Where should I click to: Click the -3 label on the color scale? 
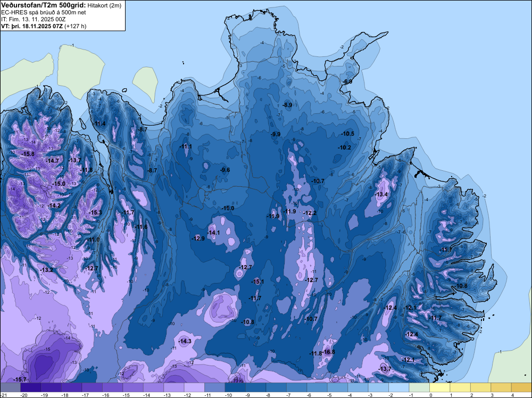pyautogui.click(x=371, y=395)
